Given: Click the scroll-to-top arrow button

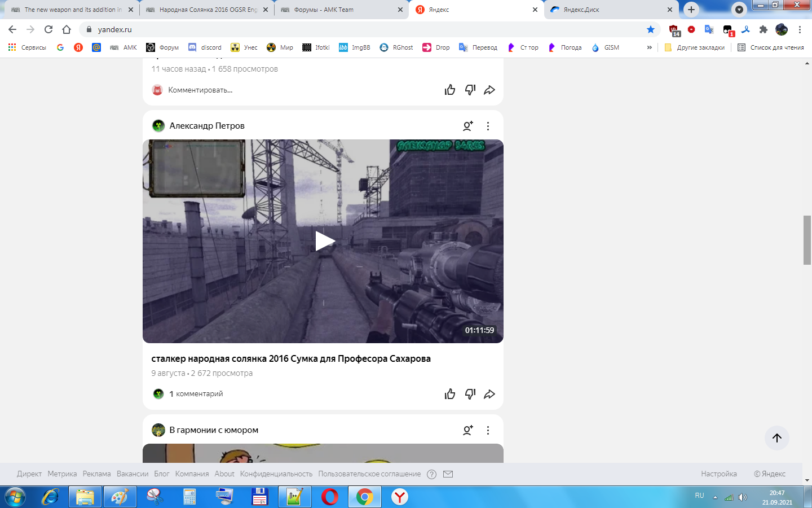Looking at the screenshot, I should point(776,438).
